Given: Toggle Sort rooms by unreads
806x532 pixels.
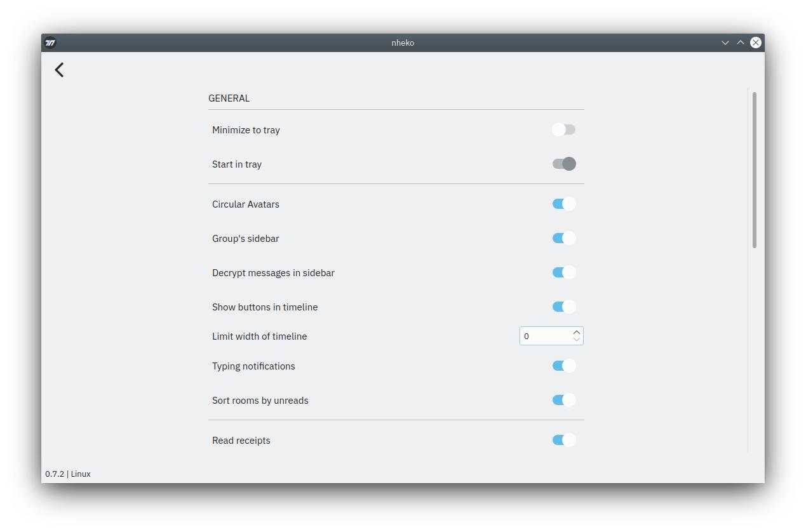Looking at the screenshot, I should [x=563, y=400].
